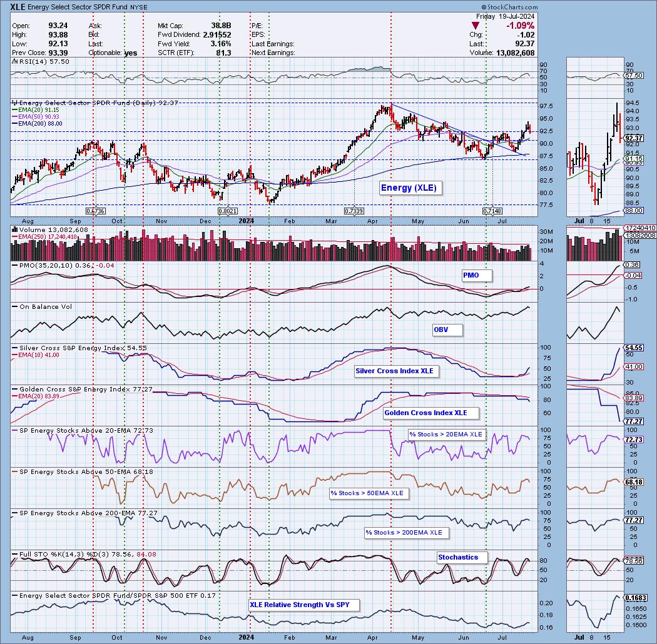
Task: Click the 72.73 badge in 20-EMA panel
Action: point(634,440)
